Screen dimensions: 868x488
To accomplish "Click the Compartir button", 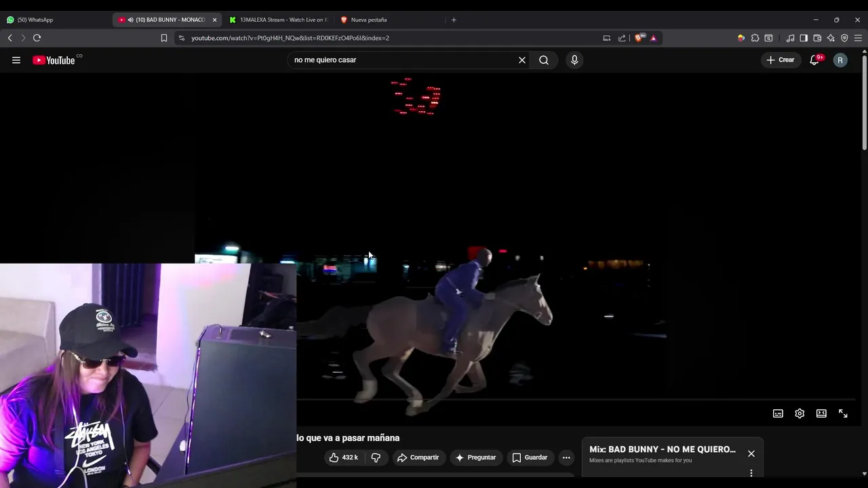I will click(418, 457).
